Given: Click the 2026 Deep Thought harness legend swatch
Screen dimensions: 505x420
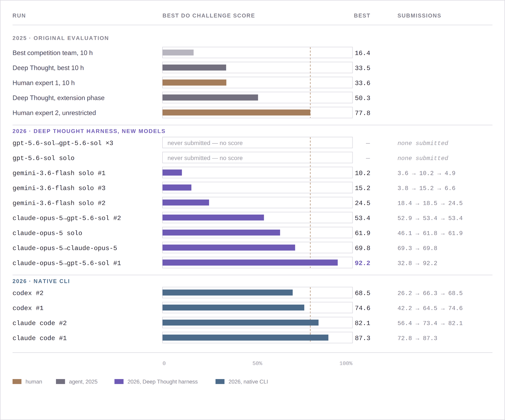Looking at the screenshot, I should click(x=119, y=382).
